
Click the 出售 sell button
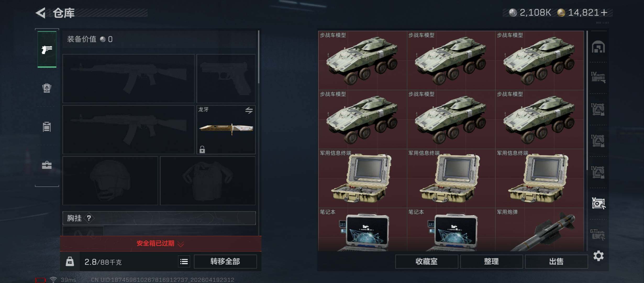point(556,262)
